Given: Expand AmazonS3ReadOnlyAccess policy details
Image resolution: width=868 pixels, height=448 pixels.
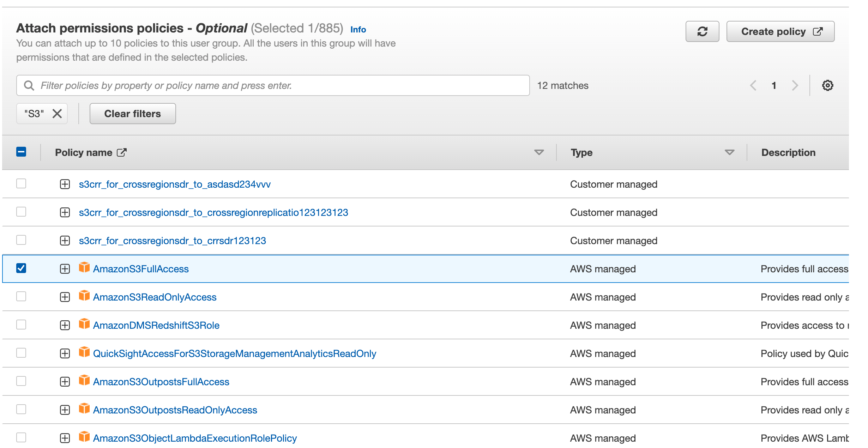Looking at the screenshot, I should (x=65, y=297).
